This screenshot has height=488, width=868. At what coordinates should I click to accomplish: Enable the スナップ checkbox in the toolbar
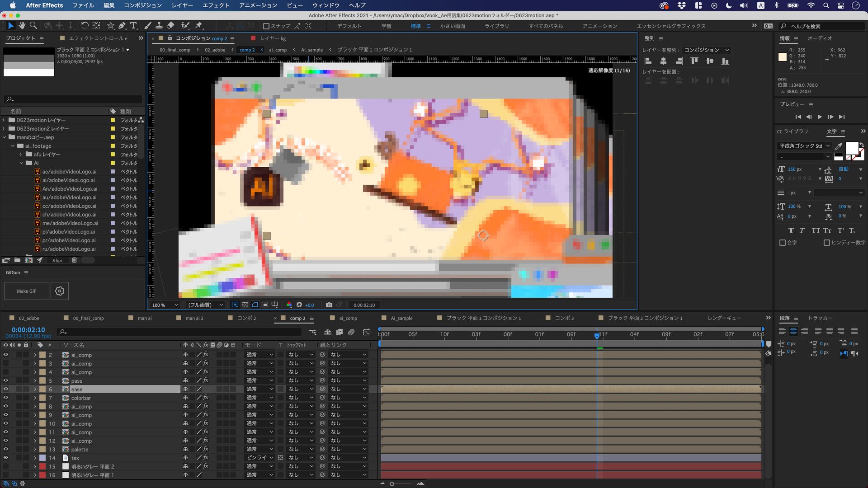pyautogui.click(x=265, y=26)
